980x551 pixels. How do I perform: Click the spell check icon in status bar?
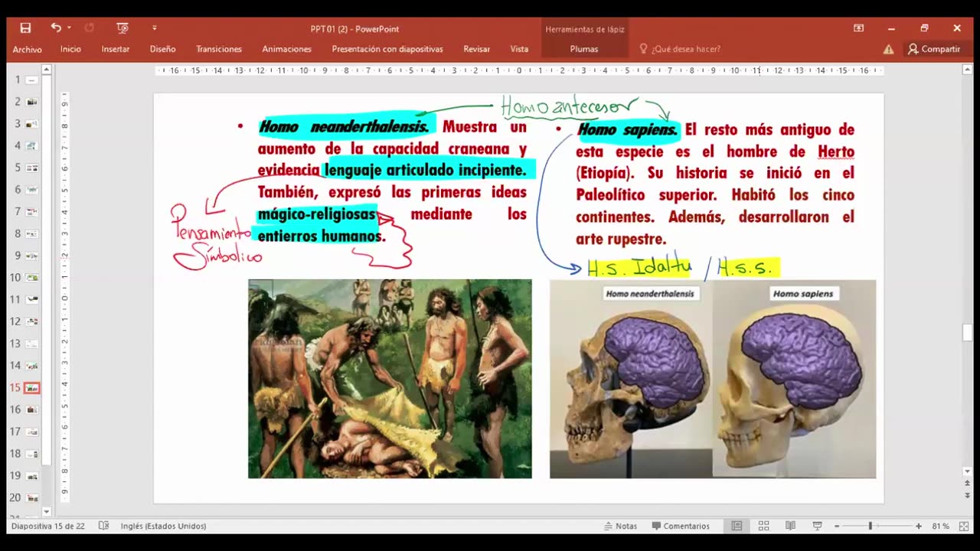coord(104,526)
